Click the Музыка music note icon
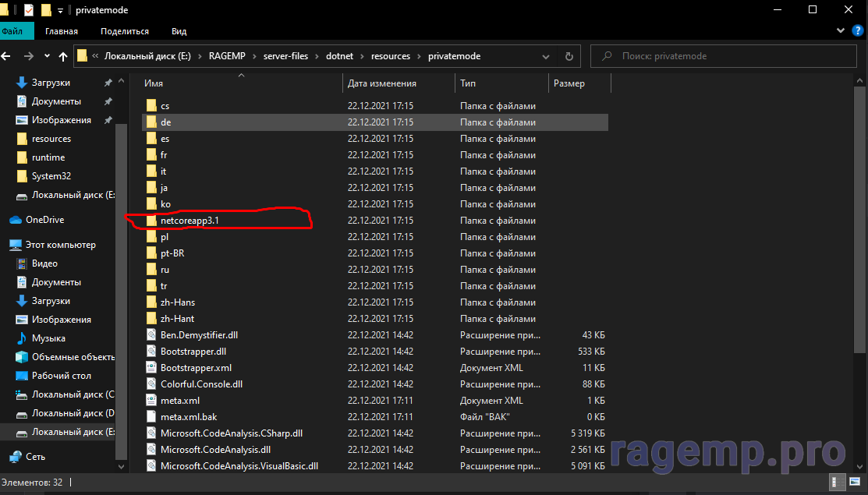868x495 pixels. coord(22,338)
